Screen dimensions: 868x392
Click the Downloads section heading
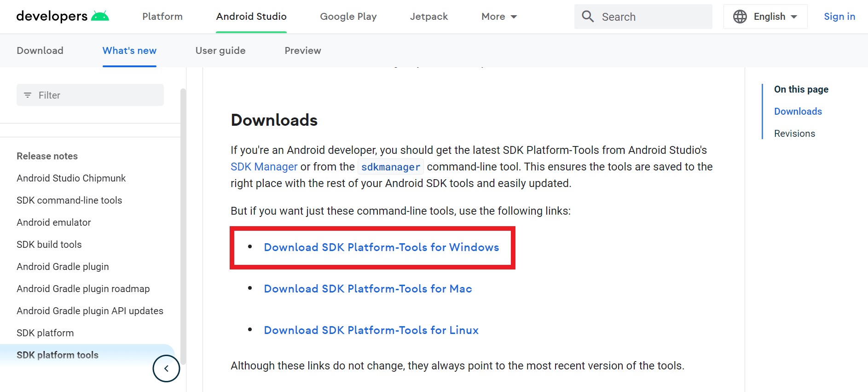(274, 120)
